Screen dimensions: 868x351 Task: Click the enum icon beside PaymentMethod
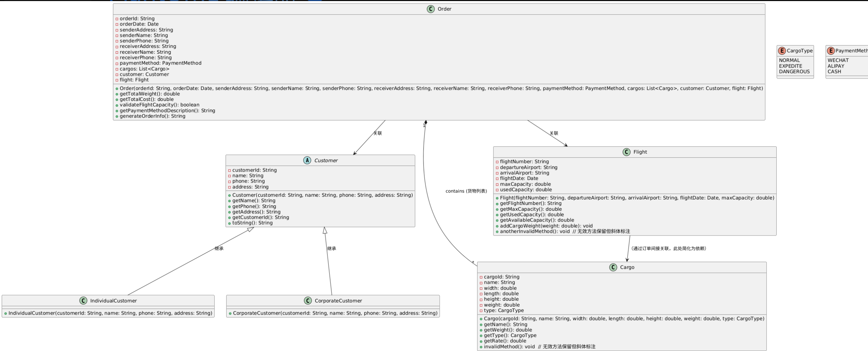(830, 51)
